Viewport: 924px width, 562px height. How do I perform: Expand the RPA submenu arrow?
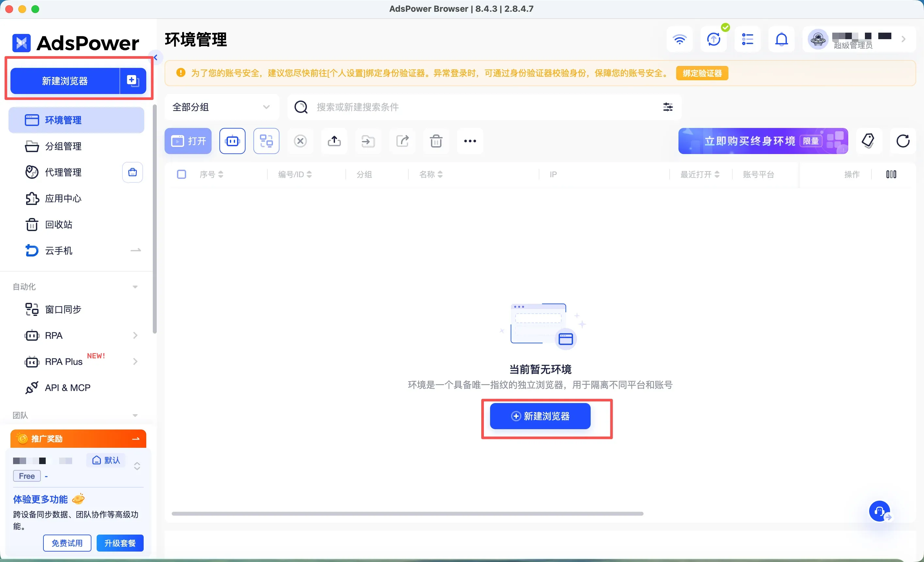click(135, 335)
